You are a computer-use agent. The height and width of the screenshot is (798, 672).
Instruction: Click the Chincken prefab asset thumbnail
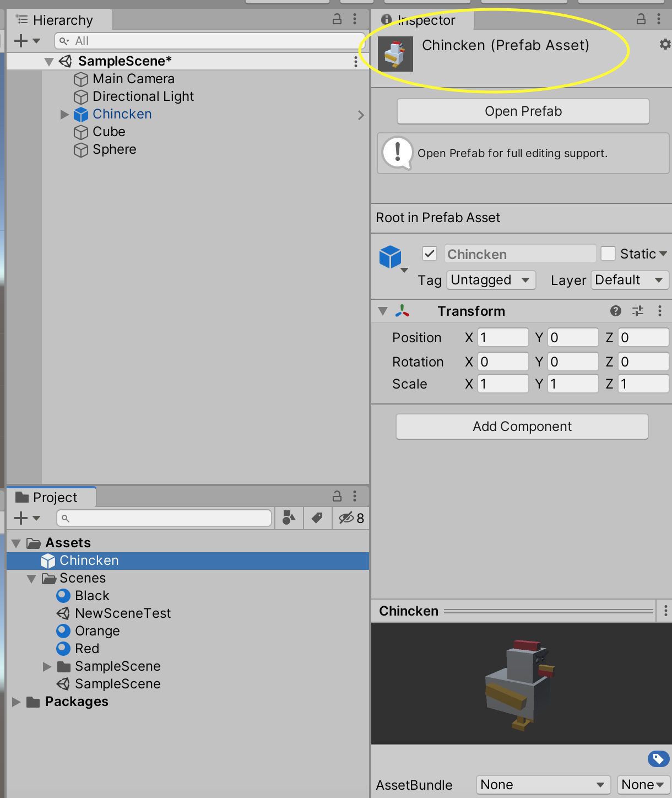click(x=395, y=54)
